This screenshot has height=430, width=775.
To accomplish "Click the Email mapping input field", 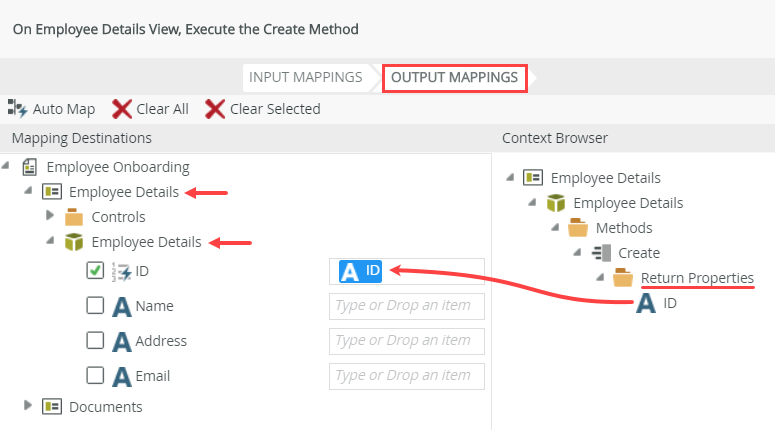I will [406, 376].
